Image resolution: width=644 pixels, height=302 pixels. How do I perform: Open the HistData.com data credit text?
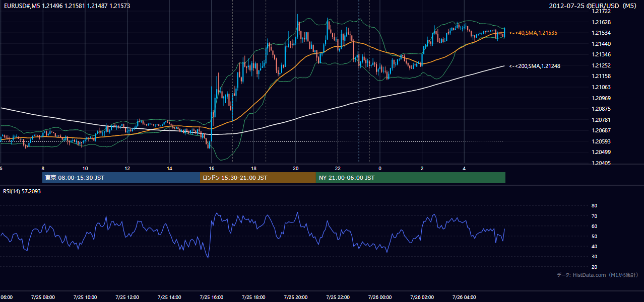598,275
